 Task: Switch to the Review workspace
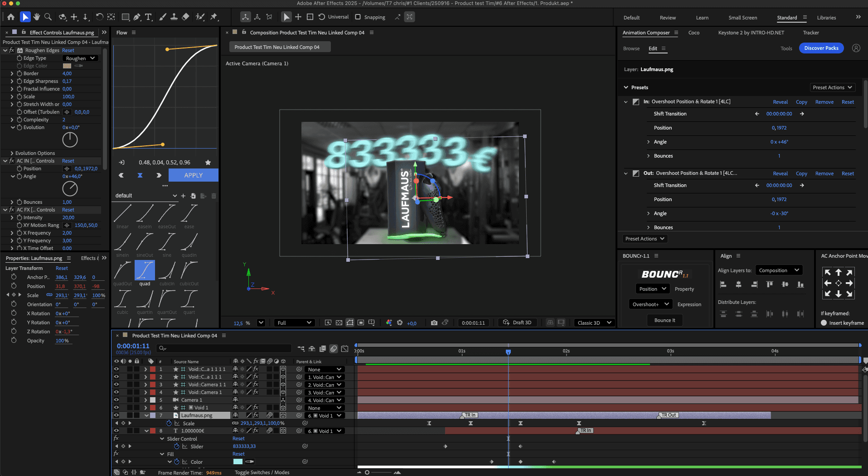(x=668, y=18)
